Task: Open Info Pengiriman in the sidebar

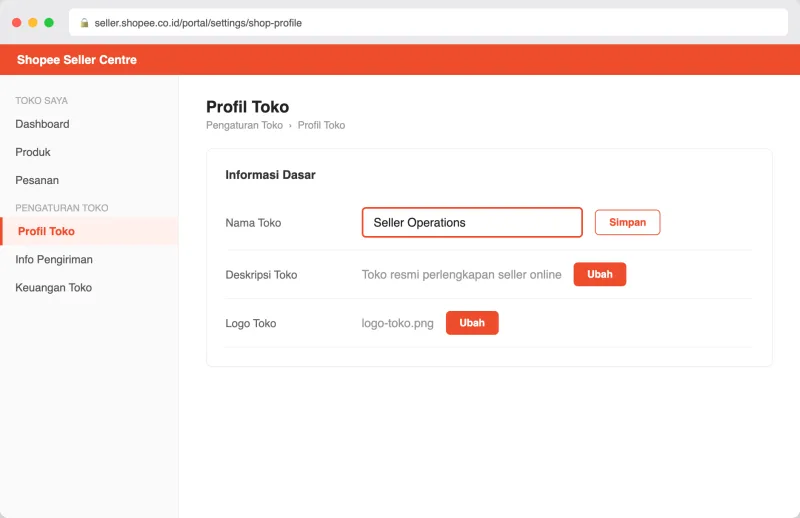Action: click(x=54, y=259)
